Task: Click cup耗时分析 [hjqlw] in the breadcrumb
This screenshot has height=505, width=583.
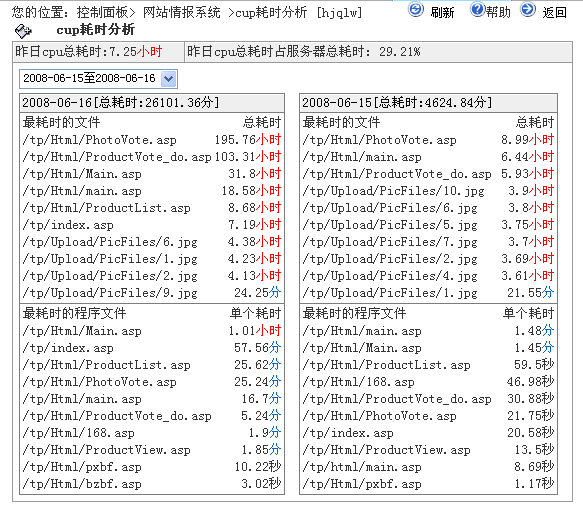Action: click(299, 13)
